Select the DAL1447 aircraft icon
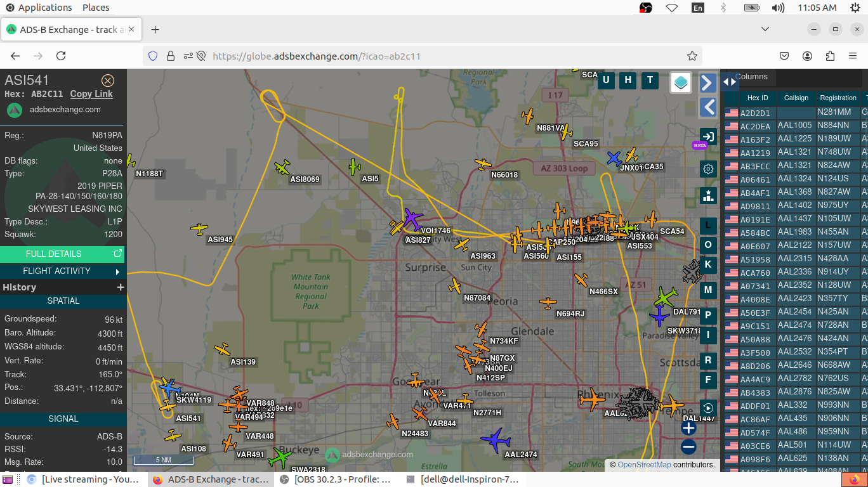 click(x=671, y=404)
